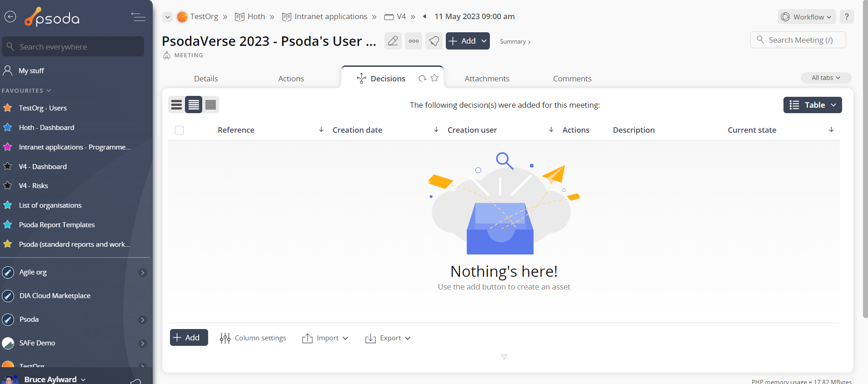The height and width of the screenshot is (384, 868).
Task: Click the orange star beside TestOrg - Users
Action: pyautogui.click(x=8, y=108)
